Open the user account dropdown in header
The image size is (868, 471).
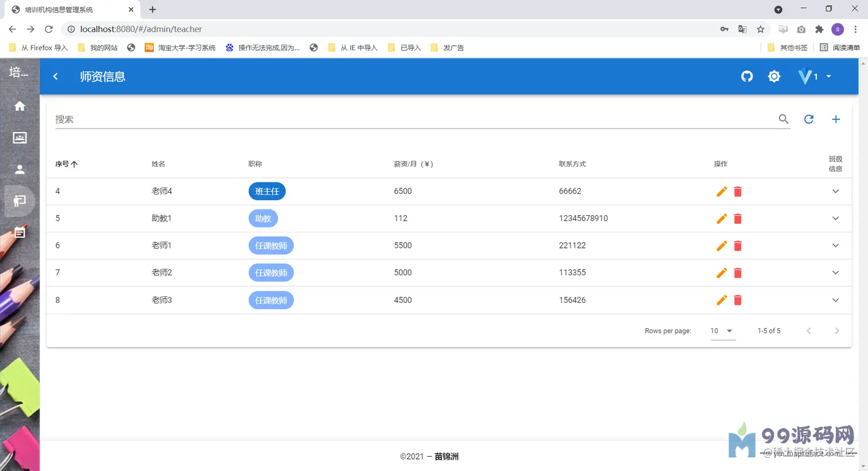815,76
